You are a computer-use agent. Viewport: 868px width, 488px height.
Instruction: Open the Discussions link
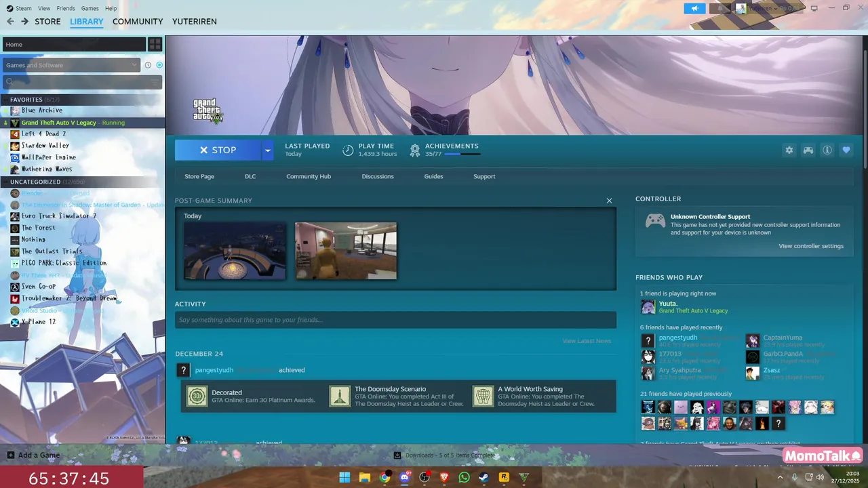[x=378, y=176]
